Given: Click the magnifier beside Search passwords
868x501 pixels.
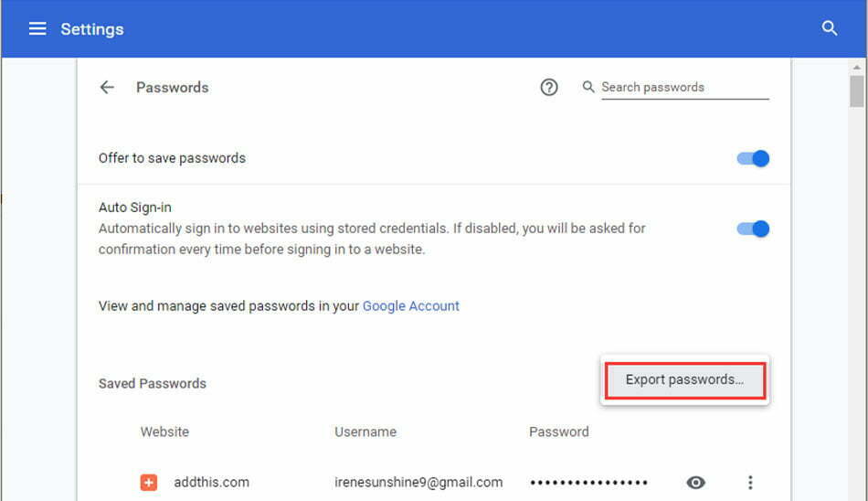Looking at the screenshot, I should coord(587,87).
